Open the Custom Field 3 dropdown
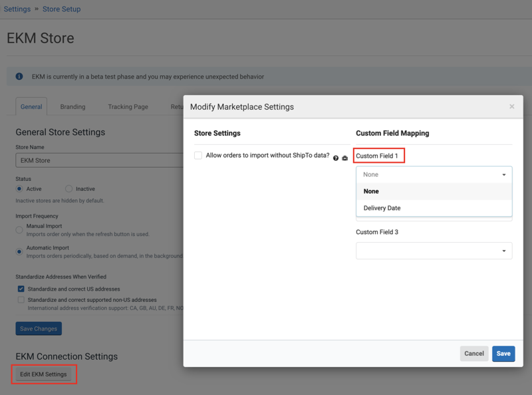The image size is (532, 395). 434,251
